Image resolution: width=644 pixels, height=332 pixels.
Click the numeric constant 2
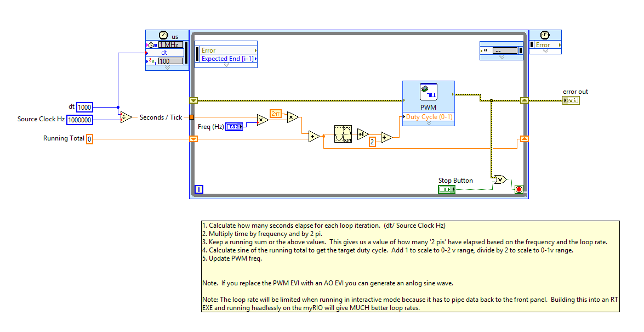372,142
